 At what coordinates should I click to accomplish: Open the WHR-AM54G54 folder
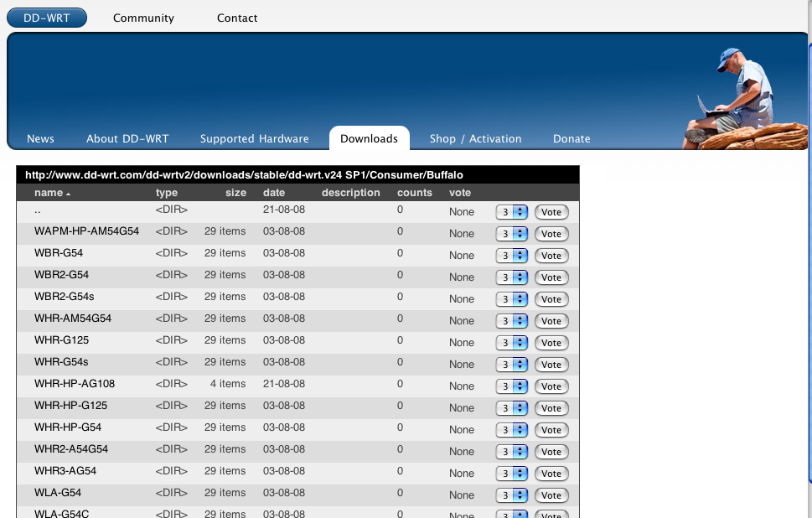[x=73, y=319]
